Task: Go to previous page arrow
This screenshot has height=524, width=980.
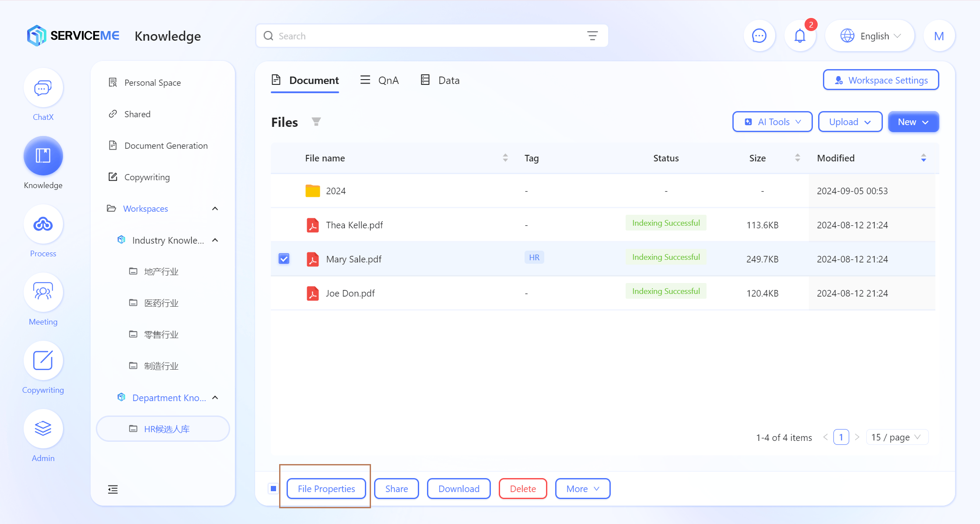Action: coord(826,437)
